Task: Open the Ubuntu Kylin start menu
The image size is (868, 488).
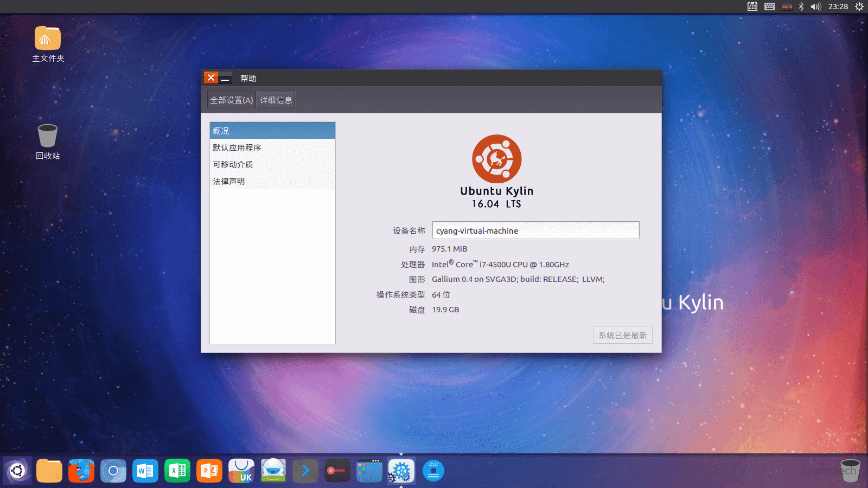Action: (x=17, y=471)
